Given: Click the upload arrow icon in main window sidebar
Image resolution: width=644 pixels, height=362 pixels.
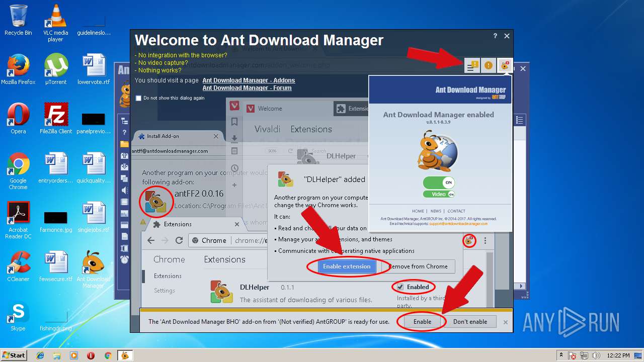Looking at the screenshot, I should pyautogui.click(x=124, y=155).
